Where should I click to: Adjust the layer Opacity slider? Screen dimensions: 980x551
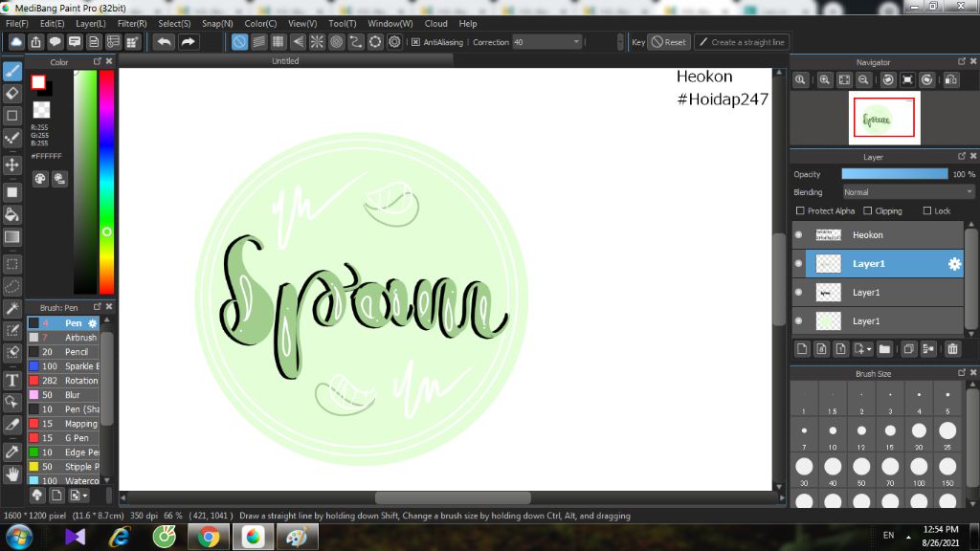pos(895,174)
